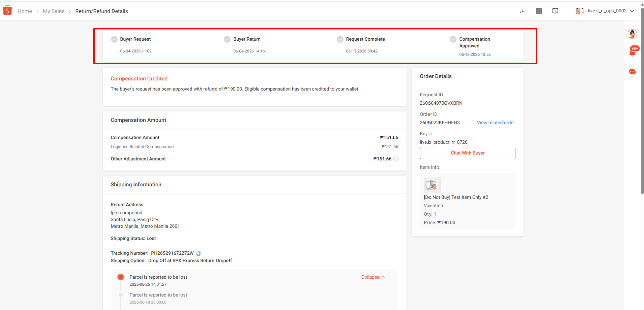Click item name [Do Not Buy] Test Item Only #2
Image resolution: width=644 pixels, height=310 pixels.
coord(456,197)
